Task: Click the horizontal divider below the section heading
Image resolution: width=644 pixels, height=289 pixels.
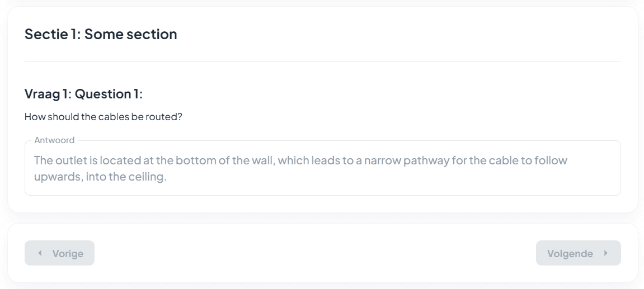Action: 322,61
